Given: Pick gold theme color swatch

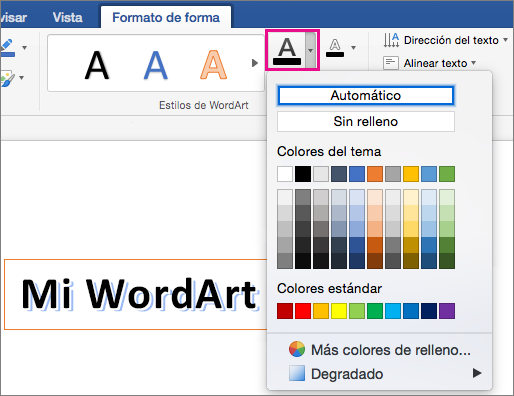Looking at the screenshot, I should click(411, 174).
